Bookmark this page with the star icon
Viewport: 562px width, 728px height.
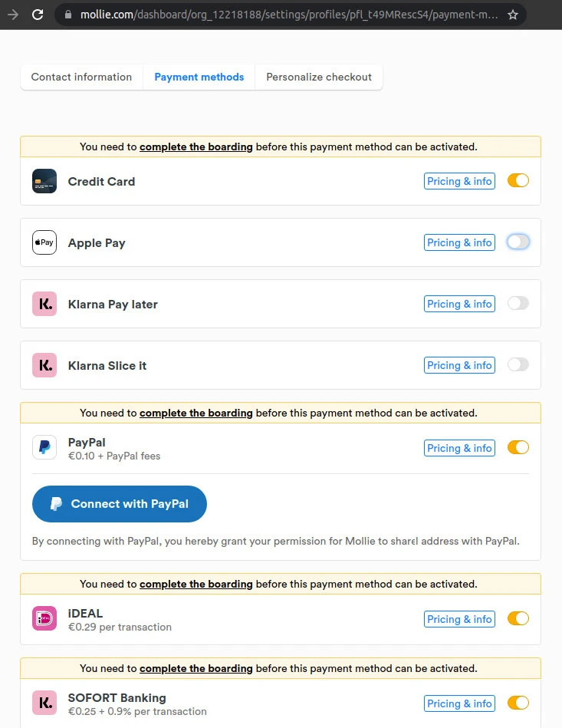click(513, 15)
